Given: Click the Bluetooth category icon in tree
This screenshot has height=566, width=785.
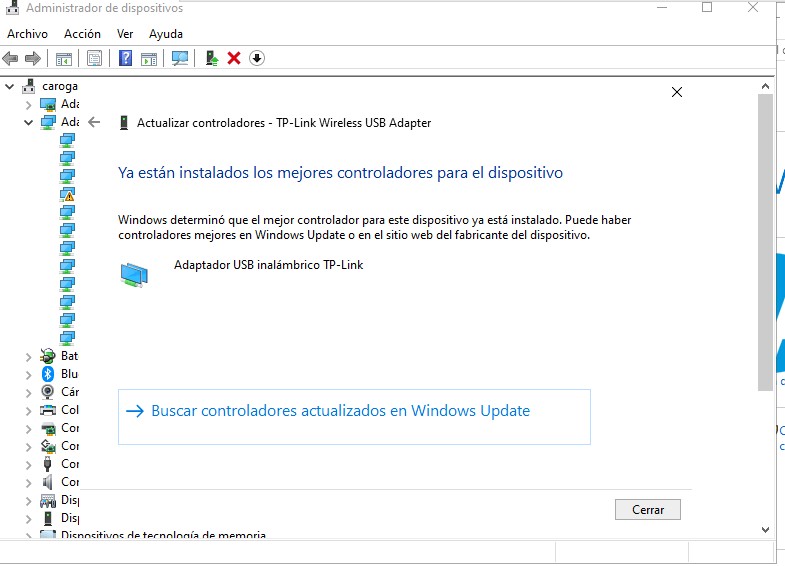Looking at the screenshot, I should 48,374.
